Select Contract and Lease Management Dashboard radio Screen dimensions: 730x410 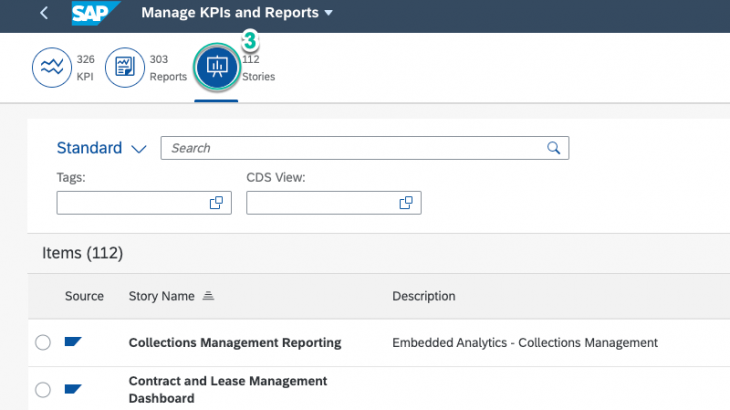(43, 390)
